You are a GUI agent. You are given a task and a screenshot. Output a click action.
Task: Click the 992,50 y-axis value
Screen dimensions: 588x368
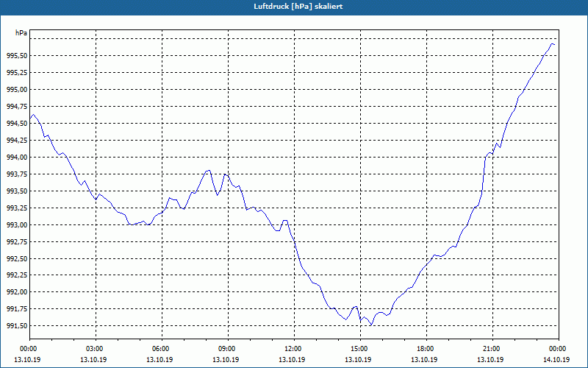click(x=17, y=258)
